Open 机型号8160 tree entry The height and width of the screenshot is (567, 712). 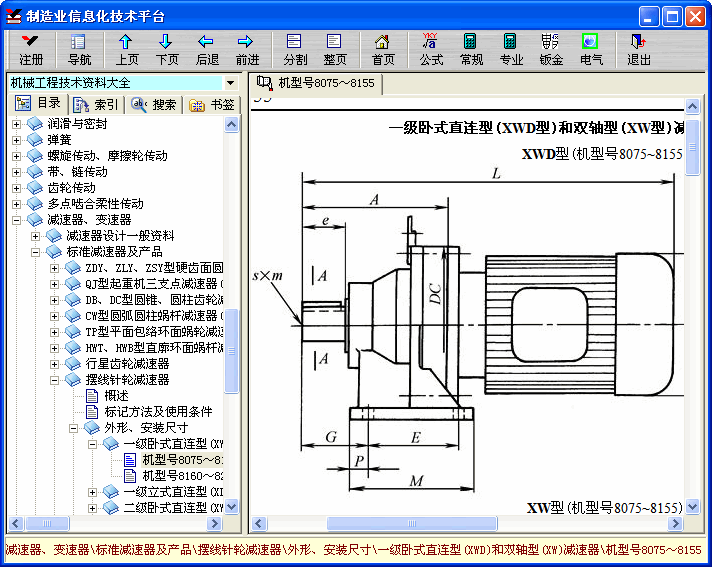coord(182,476)
